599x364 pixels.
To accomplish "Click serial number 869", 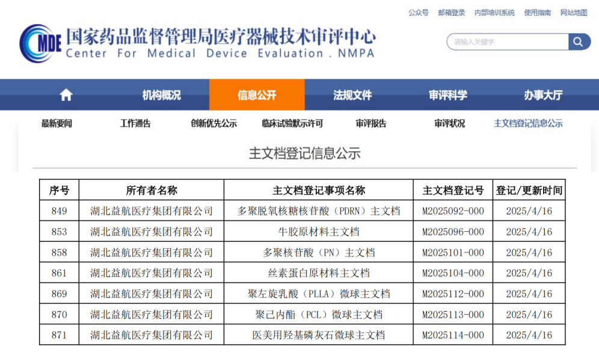I will coord(59,294).
